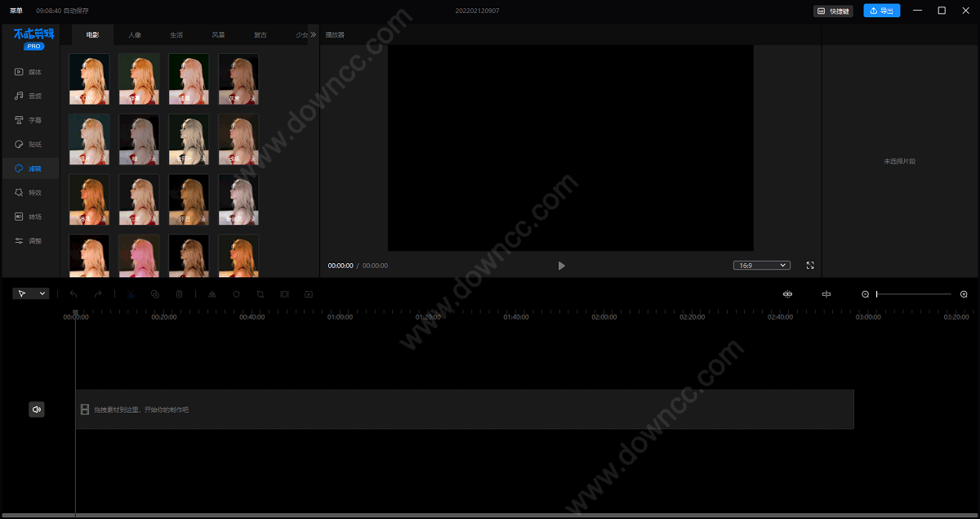Mute the timeline track with speaker button
This screenshot has height=519, width=980.
37,409
